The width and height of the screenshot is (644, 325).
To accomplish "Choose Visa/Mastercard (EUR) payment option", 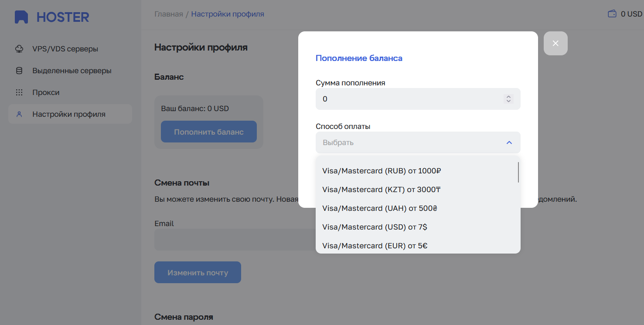I will [375, 246].
